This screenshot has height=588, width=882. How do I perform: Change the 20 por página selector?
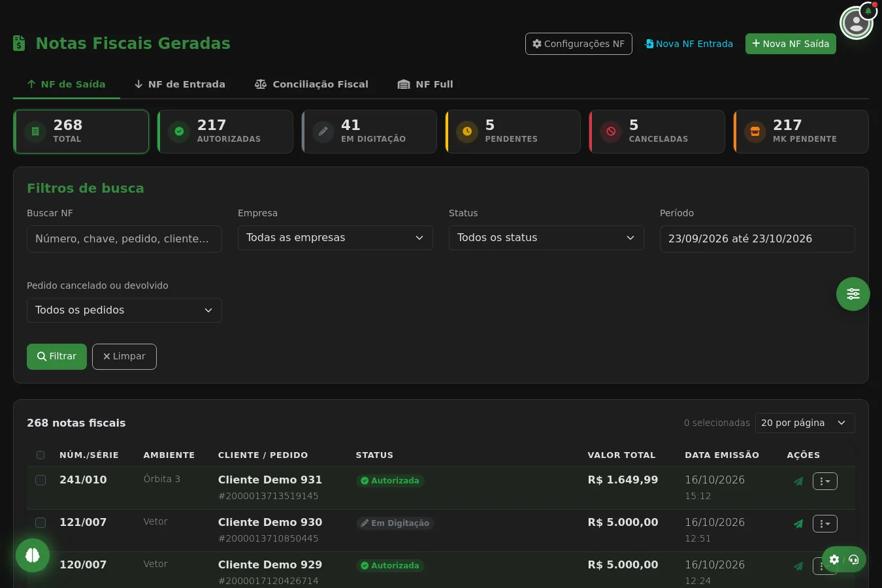click(805, 423)
